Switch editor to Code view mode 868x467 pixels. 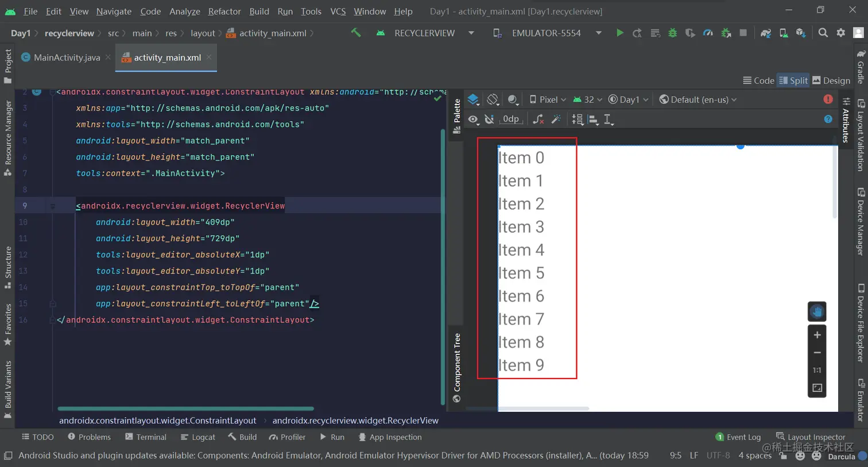758,80
